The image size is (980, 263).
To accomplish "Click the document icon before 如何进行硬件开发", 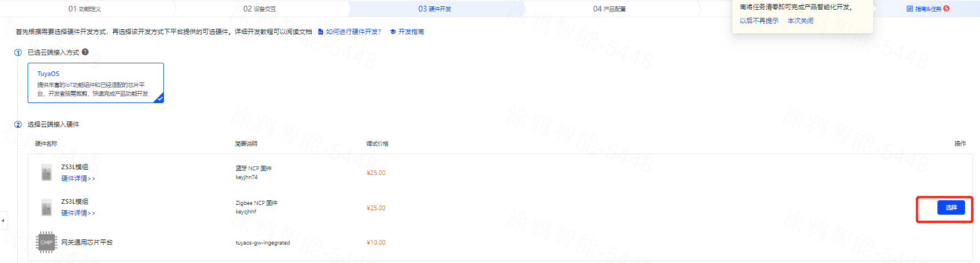I will coord(321,32).
